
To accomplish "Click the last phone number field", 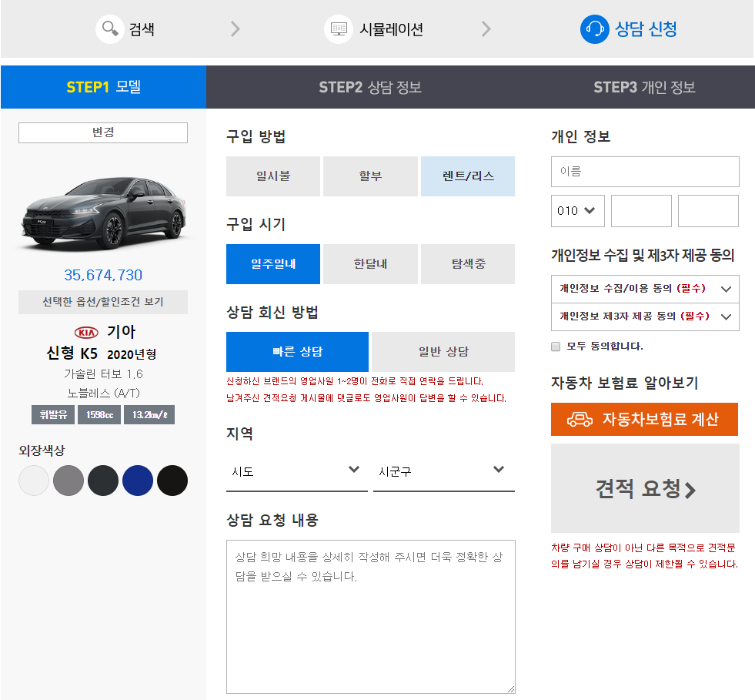I will tap(708, 211).
